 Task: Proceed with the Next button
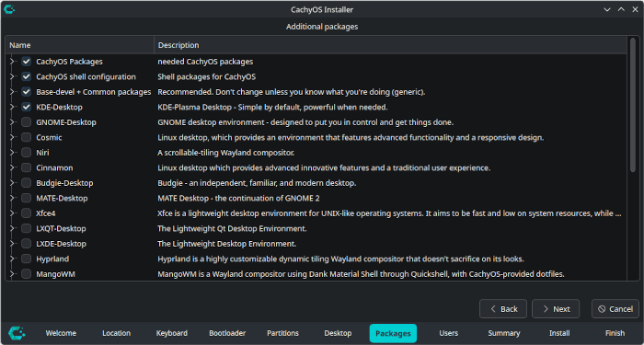556,309
